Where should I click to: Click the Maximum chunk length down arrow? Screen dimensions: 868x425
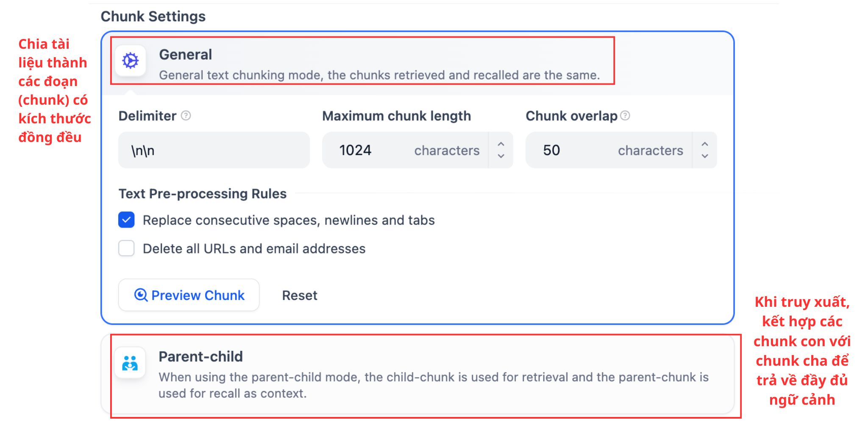tap(501, 156)
